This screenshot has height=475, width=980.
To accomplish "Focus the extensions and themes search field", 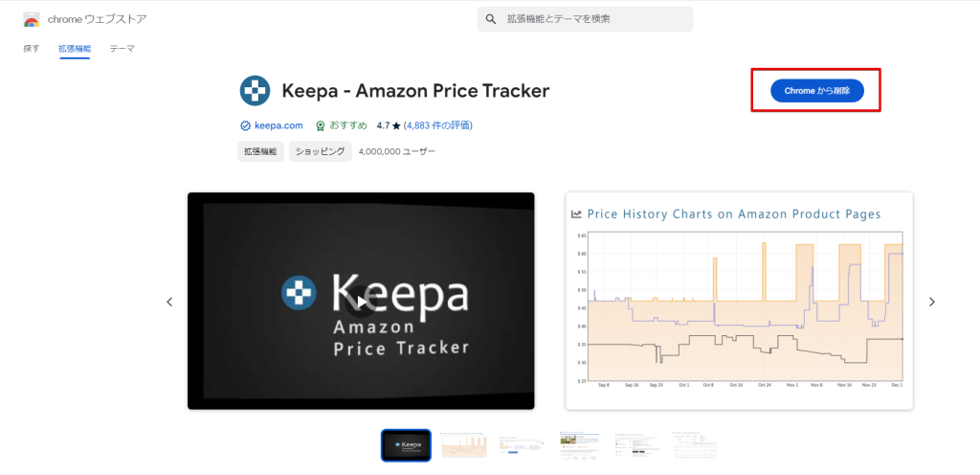I will [x=593, y=19].
